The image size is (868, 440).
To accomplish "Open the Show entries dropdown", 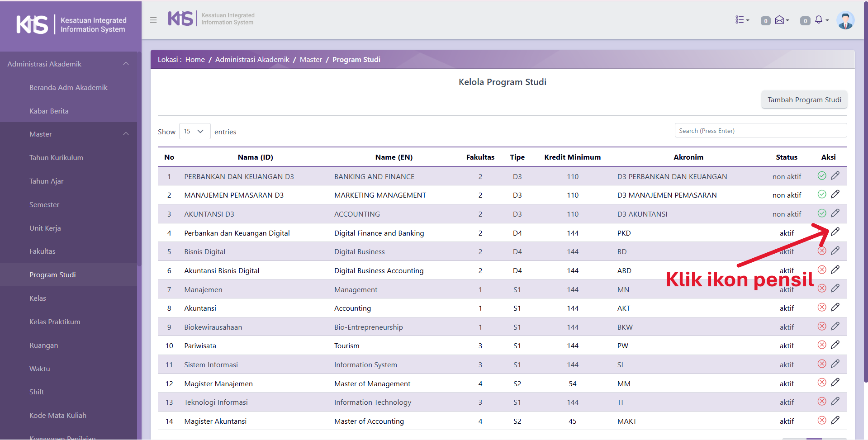I will tap(194, 131).
